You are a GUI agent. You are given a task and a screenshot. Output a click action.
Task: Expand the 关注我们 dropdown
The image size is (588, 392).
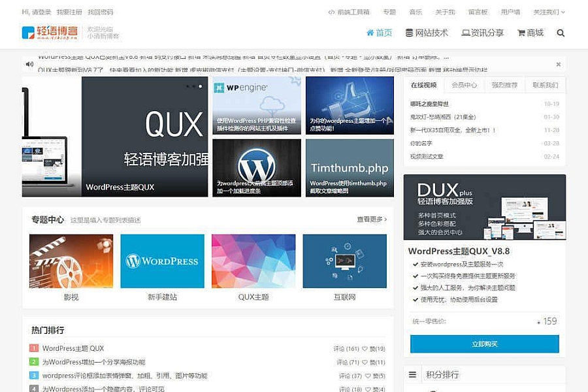coord(549,12)
